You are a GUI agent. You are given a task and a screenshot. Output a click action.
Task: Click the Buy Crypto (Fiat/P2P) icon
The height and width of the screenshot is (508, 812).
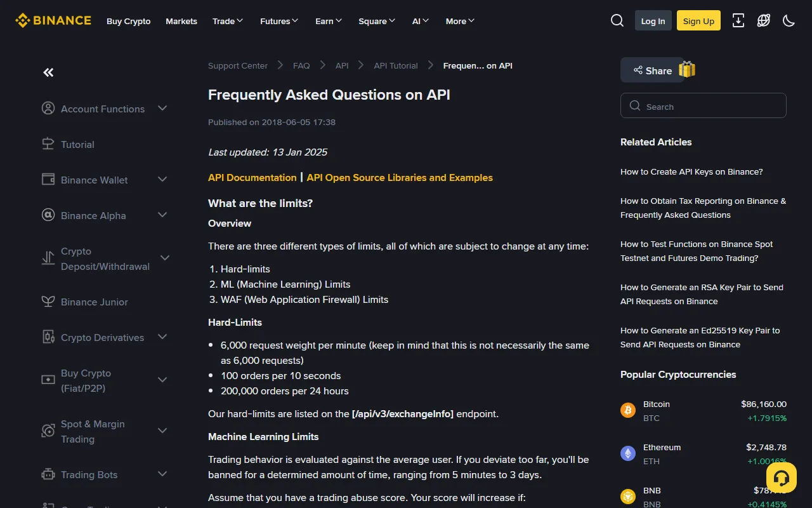[x=48, y=380]
